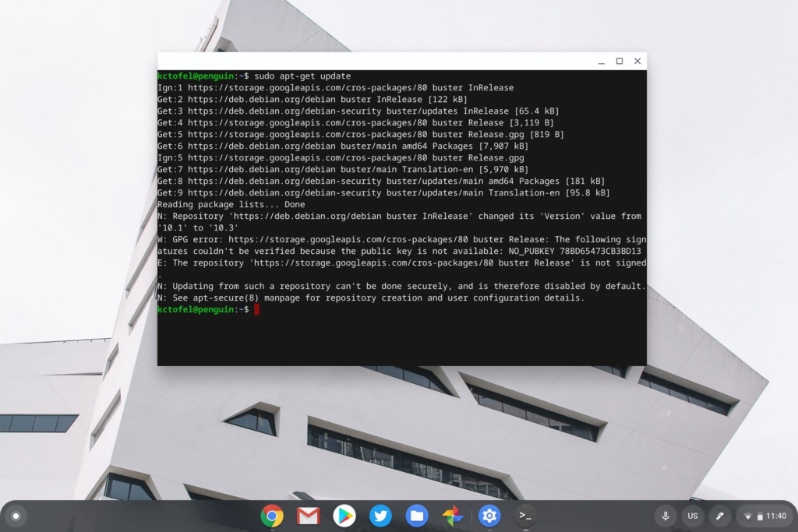This screenshot has width=798, height=532.
Task: Click the 'Get:6' amd64 Packages line
Action: click(343, 146)
